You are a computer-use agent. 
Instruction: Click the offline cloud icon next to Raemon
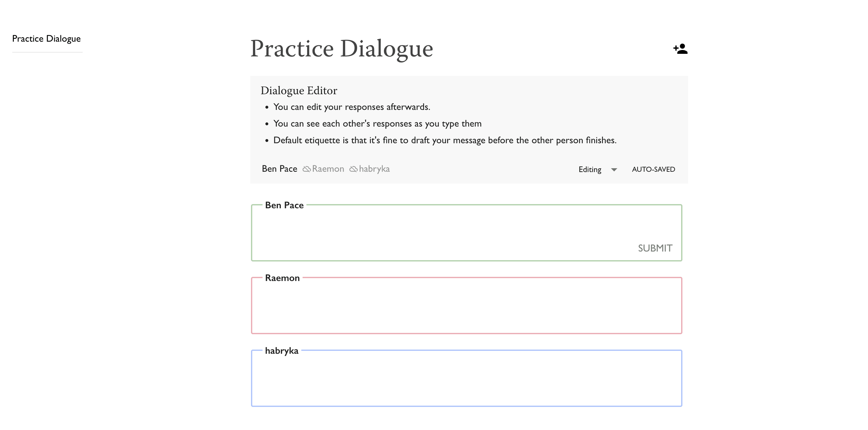tap(306, 169)
